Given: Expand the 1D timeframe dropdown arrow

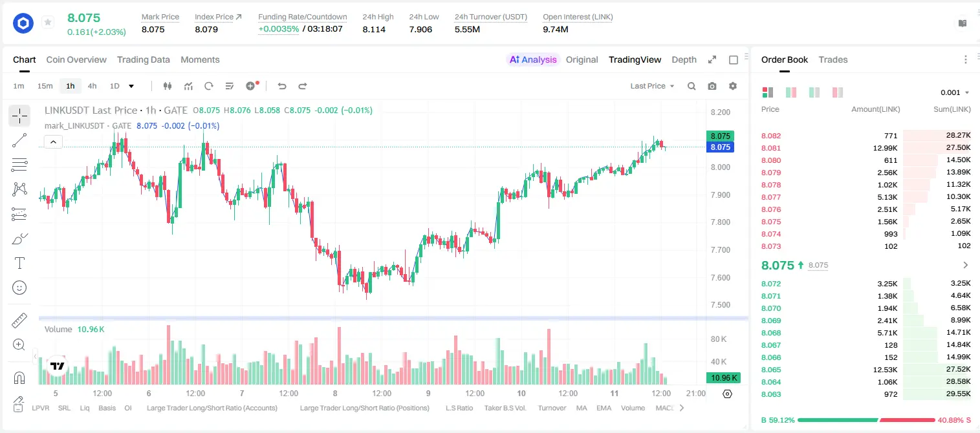Looking at the screenshot, I should 131,86.
